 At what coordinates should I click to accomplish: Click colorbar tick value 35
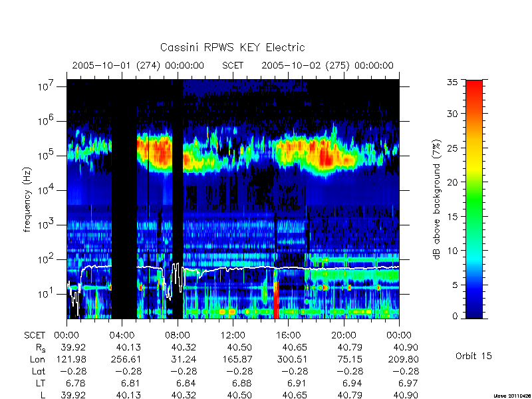click(452, 82)
